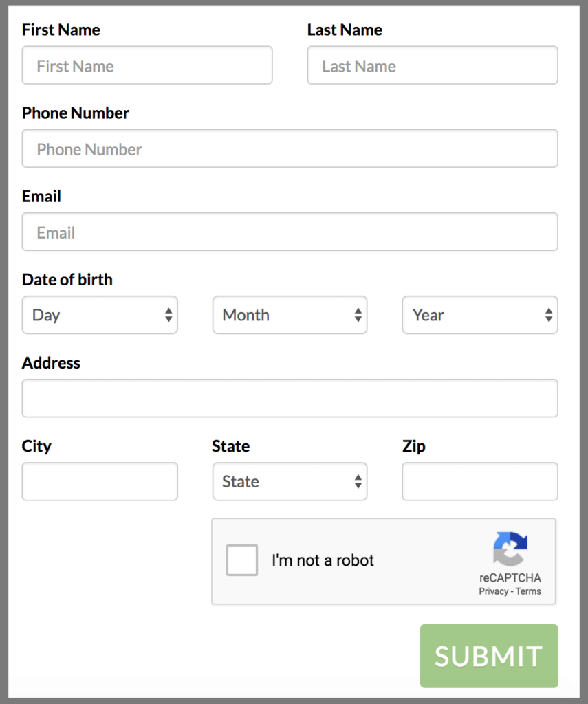Click the Year dropdown arrows
Screen dimensions: 588x704
click(549, 315)
